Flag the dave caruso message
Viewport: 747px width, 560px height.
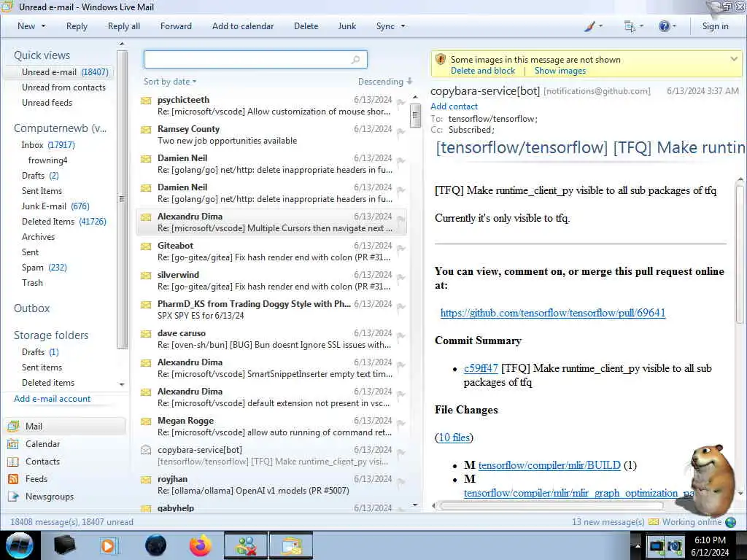[x=401, y=336]
